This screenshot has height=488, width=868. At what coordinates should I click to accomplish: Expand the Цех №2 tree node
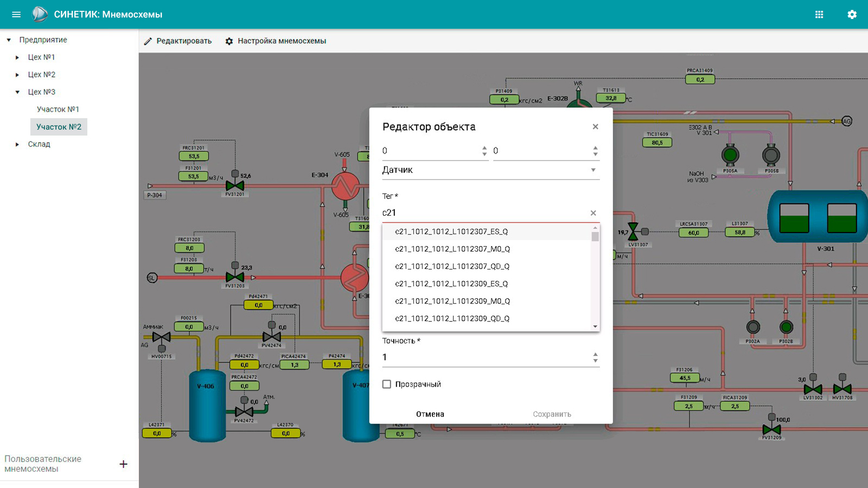point(17,75)
